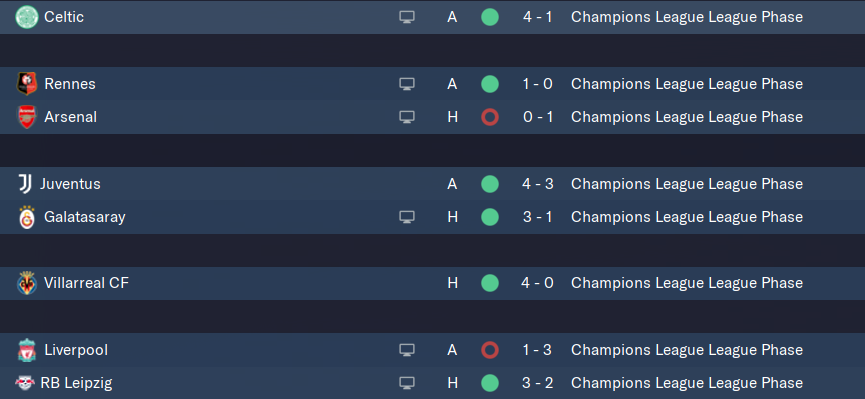Click the Arsenal club crest
Viewport: 865px width, 399px height.
click(26, 117)
